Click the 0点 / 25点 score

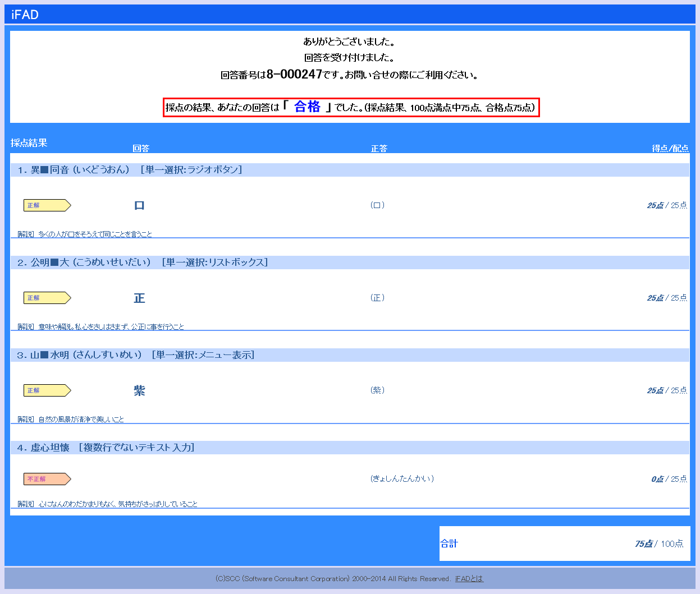click(x=669, y=479)
